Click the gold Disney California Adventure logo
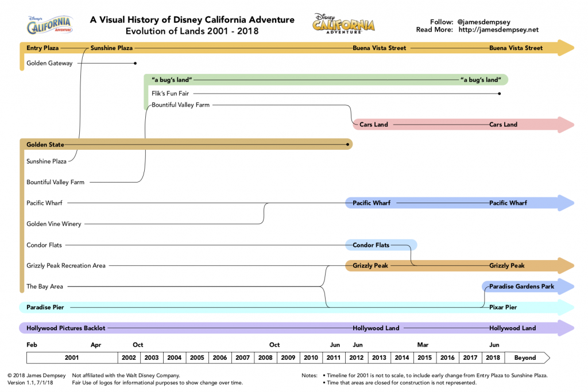Viewport: 588px width, 392px height. coord(343,24)
